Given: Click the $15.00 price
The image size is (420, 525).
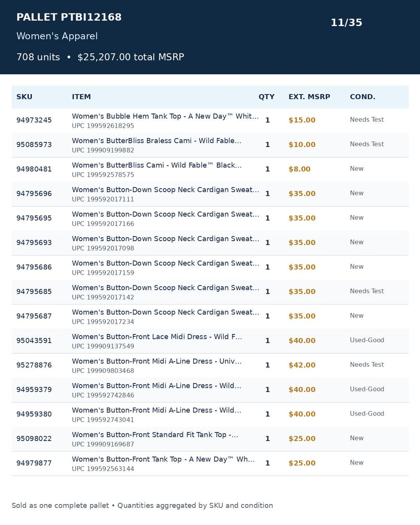Looking at the screenshot, I should [302, 120].
